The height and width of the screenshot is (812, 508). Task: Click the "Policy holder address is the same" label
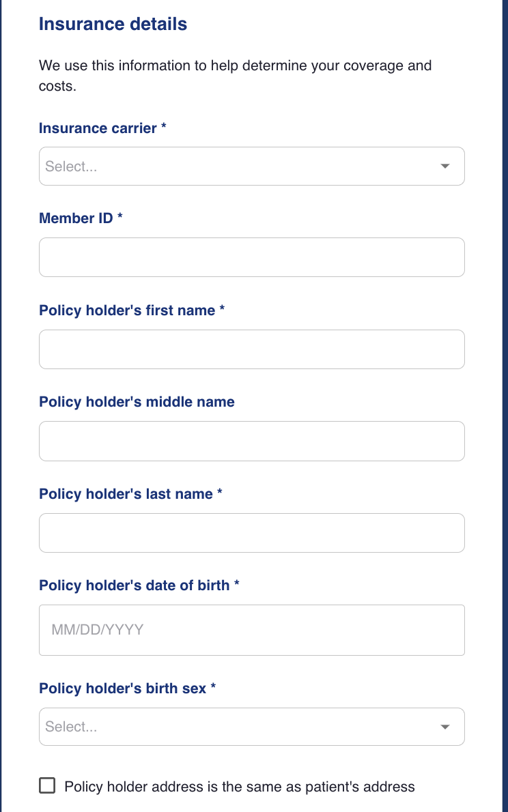pyautogui.click(x=240, y=787)
